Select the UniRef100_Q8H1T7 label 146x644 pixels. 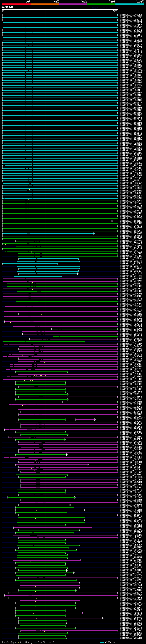(131, 45)
